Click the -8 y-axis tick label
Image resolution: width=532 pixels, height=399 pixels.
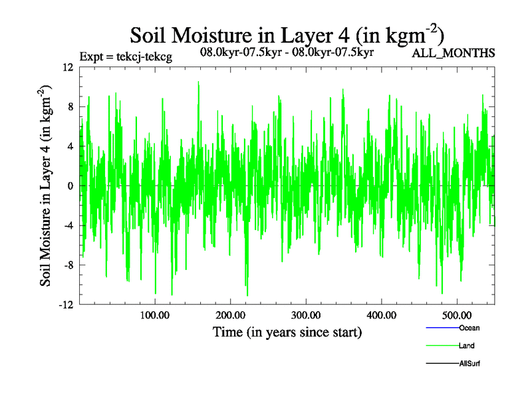[67, 265]
